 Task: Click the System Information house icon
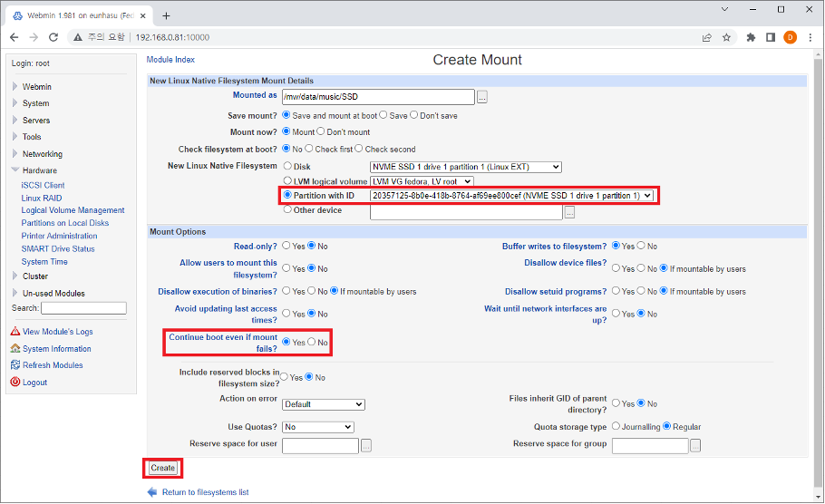pyautogui.click(x=15, y=349)
